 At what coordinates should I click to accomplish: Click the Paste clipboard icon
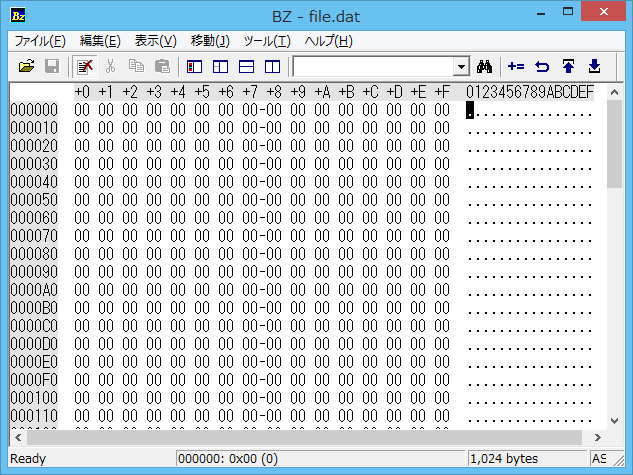(x=161, y=67)
